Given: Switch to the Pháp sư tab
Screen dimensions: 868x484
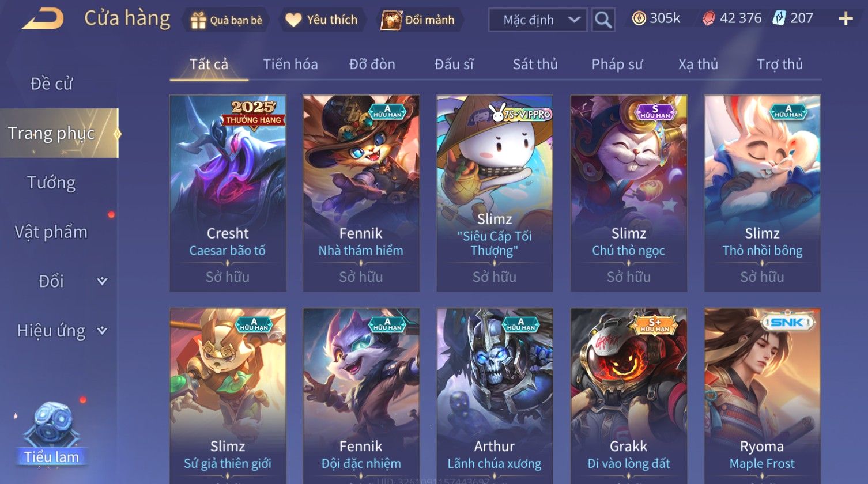Looking at the screenshot, I should click(x=617, y=64).
